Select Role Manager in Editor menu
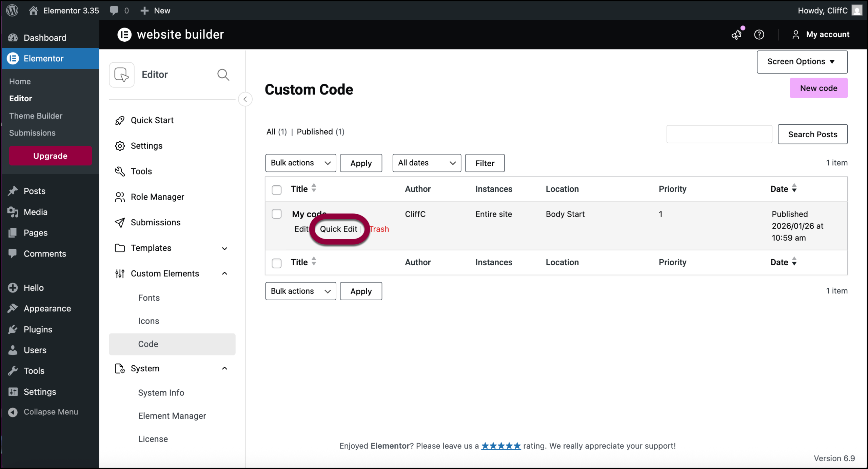The image size is (868, 469). [x=157, y=197]
